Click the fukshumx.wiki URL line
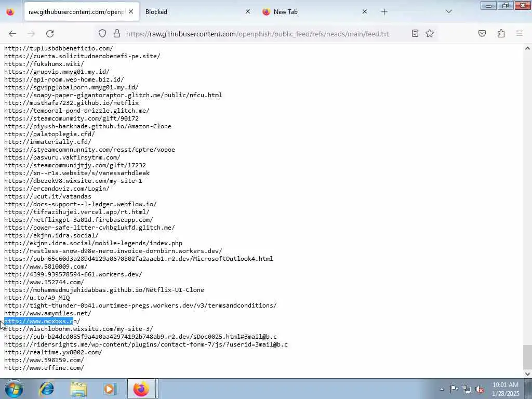 (44, 64)
